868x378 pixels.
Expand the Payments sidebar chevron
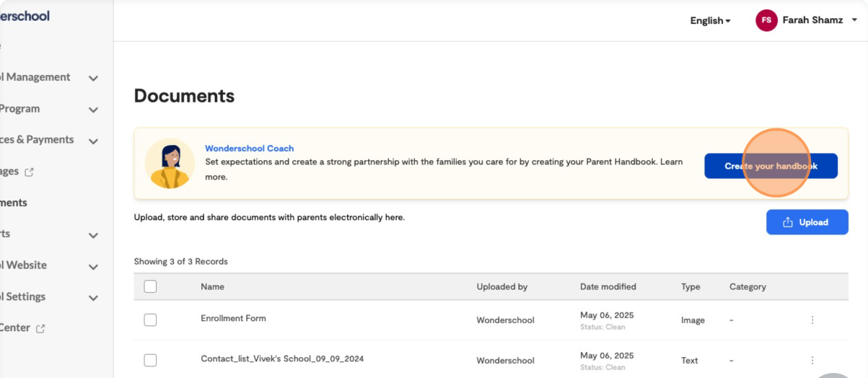click(x=93, y=141)
